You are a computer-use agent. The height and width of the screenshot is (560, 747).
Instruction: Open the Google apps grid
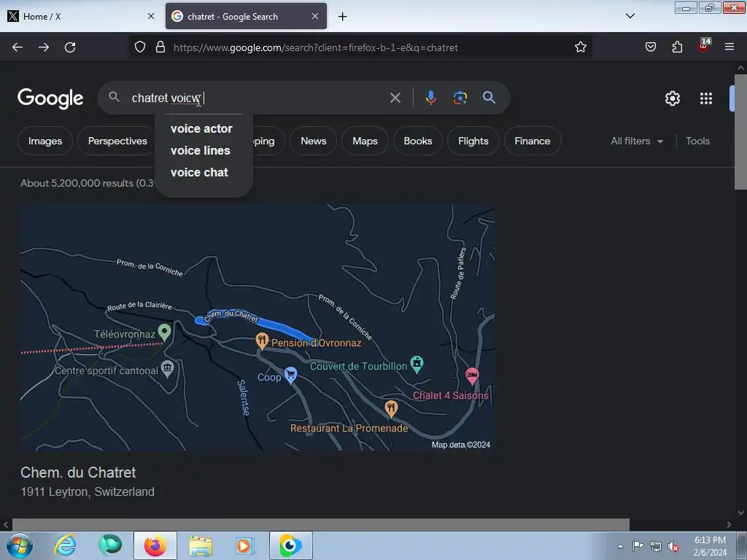point(706,98)
